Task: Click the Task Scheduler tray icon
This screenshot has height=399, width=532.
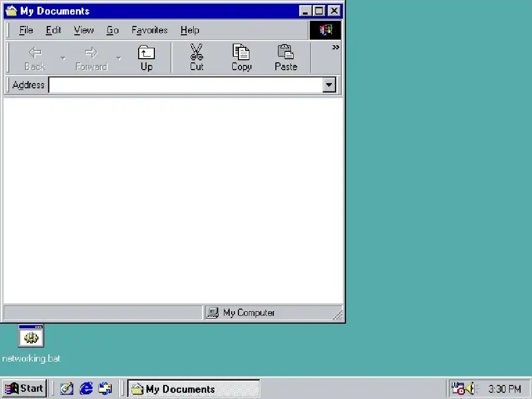Action: point(458,388)
